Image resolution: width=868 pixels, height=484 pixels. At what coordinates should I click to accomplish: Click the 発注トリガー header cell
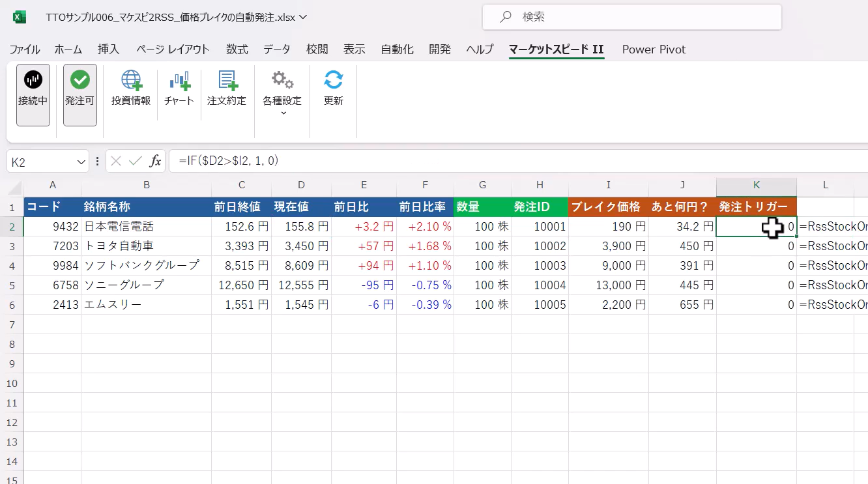point(757,207)
